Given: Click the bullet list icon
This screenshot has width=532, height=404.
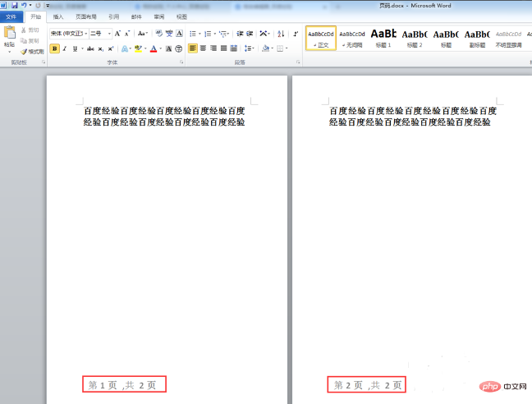Looking at the screenshot, I should tap(194, 34).
